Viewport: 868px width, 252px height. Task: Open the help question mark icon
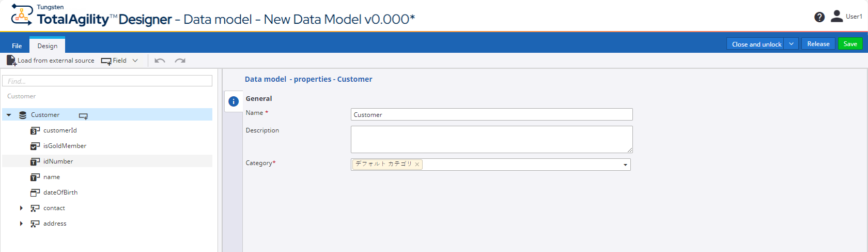click(819, 17)
